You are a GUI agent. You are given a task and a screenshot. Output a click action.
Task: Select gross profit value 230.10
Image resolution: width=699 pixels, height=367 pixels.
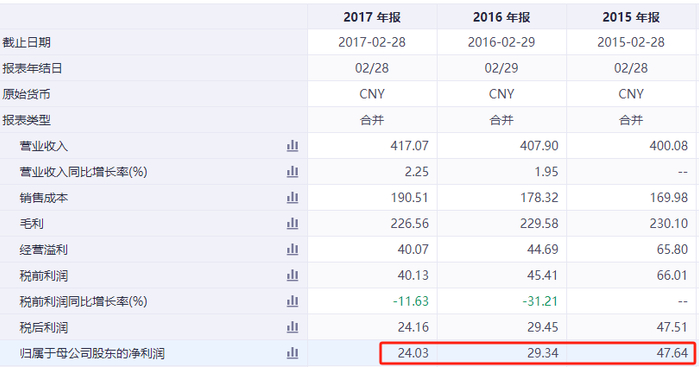[x=668, y=223]
